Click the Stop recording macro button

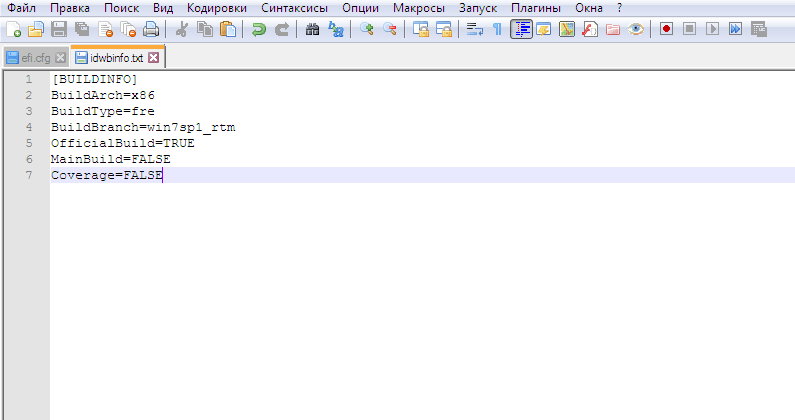click(689, 29)
